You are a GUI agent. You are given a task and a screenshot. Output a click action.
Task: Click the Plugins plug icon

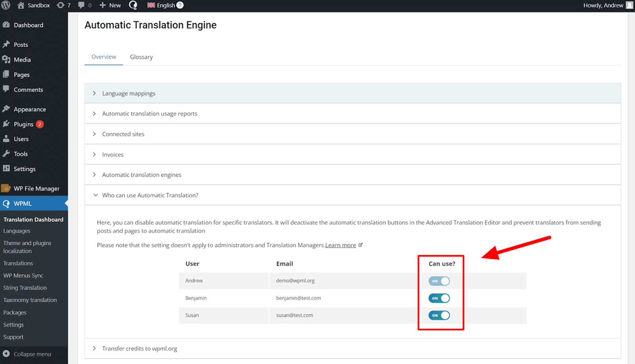click(6, 124)
